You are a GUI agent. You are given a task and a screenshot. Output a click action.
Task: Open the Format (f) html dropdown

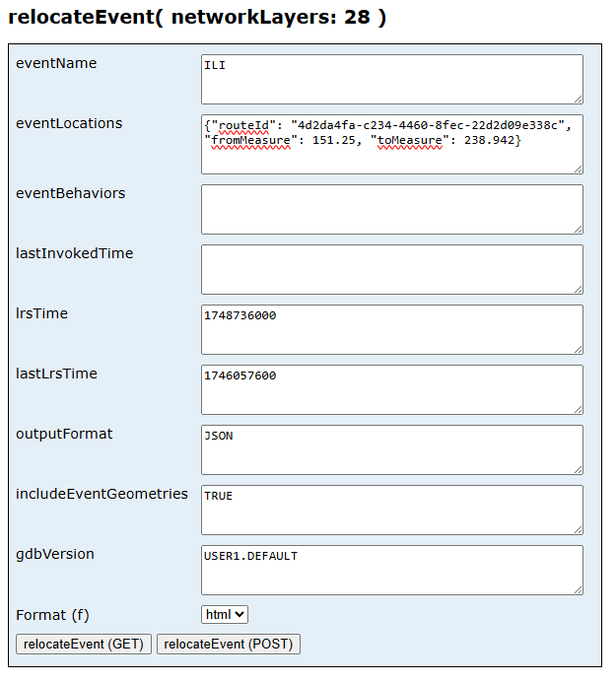point(225,615)
